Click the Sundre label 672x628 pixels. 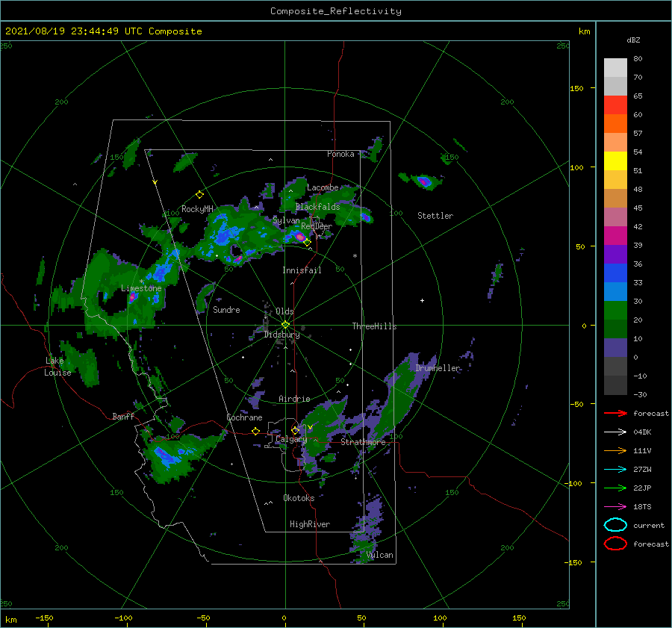tap(226, 309)
